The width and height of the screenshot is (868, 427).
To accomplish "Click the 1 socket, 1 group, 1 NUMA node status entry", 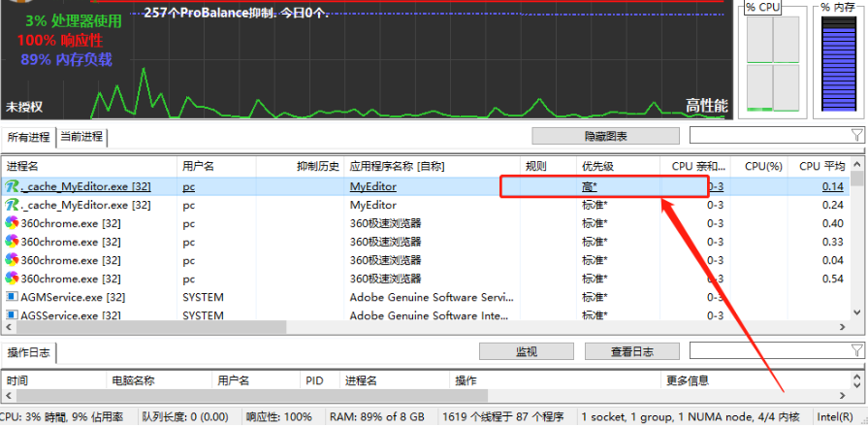I will tap(690, 416).
